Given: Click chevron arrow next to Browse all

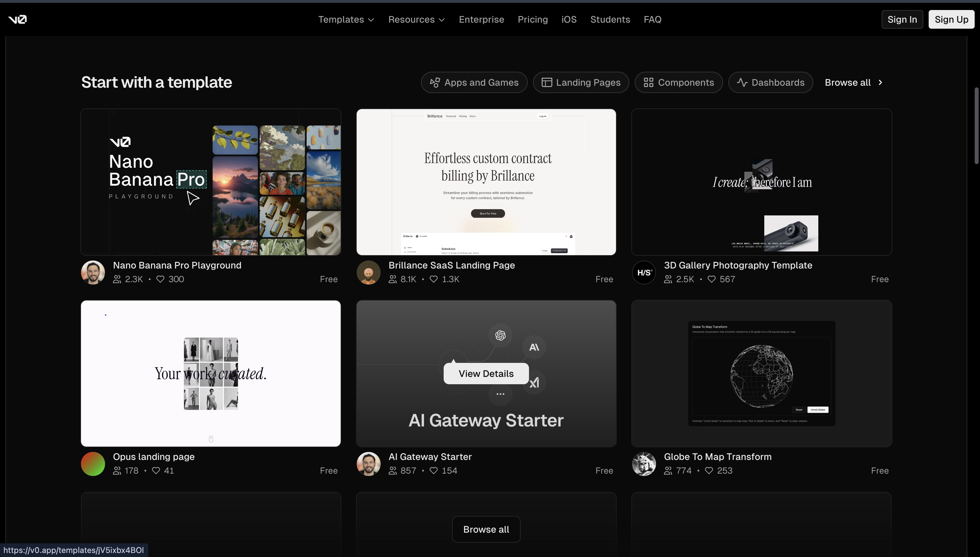Looking at the screenshot, I should [880, 83].
